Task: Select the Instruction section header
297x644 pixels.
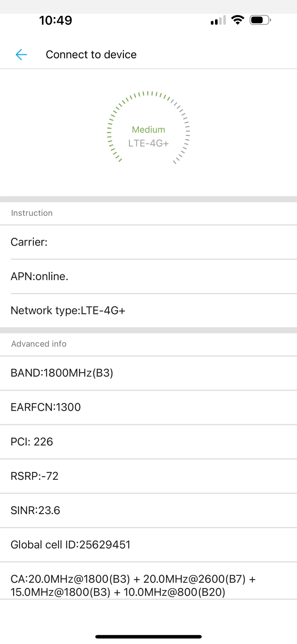Action: (32, 213)
